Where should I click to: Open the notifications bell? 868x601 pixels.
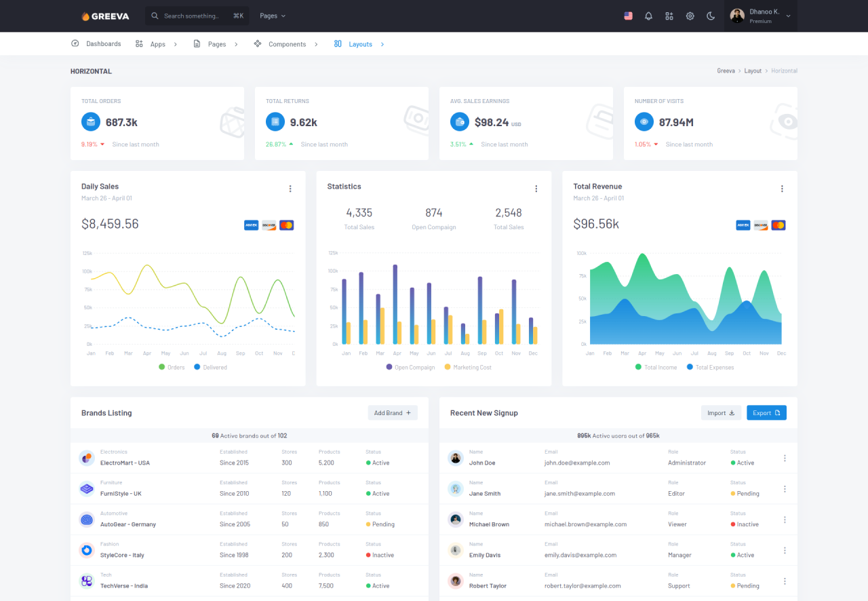(x=648, y=16)
